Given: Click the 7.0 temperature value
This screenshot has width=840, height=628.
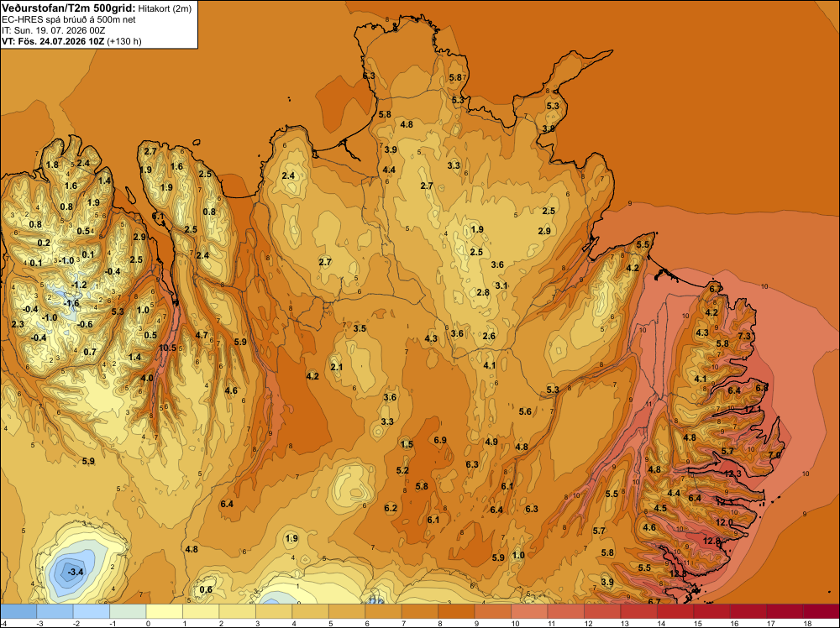Looking at the screenshot, I should [x=774, y=455].
